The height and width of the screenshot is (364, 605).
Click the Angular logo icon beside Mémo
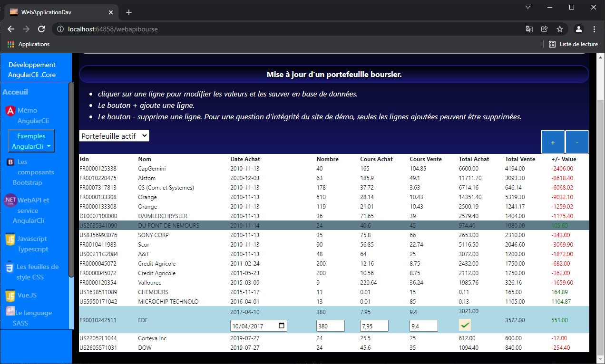(10, 111)
